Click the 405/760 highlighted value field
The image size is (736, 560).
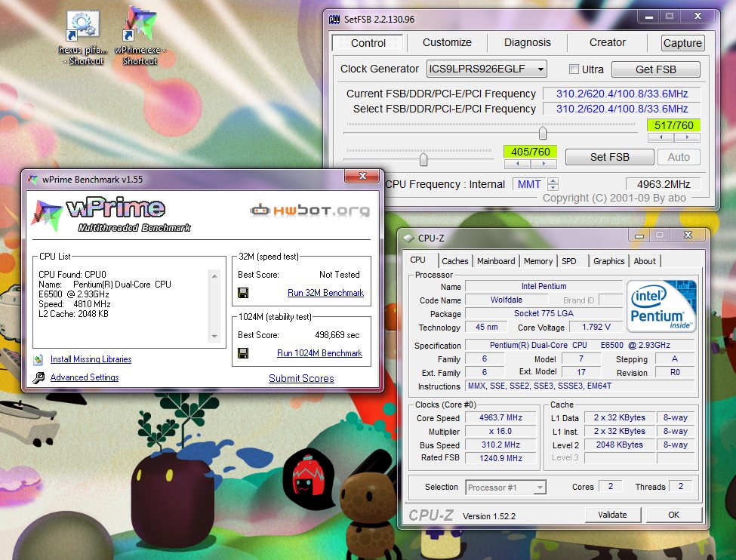pos(531,152)
